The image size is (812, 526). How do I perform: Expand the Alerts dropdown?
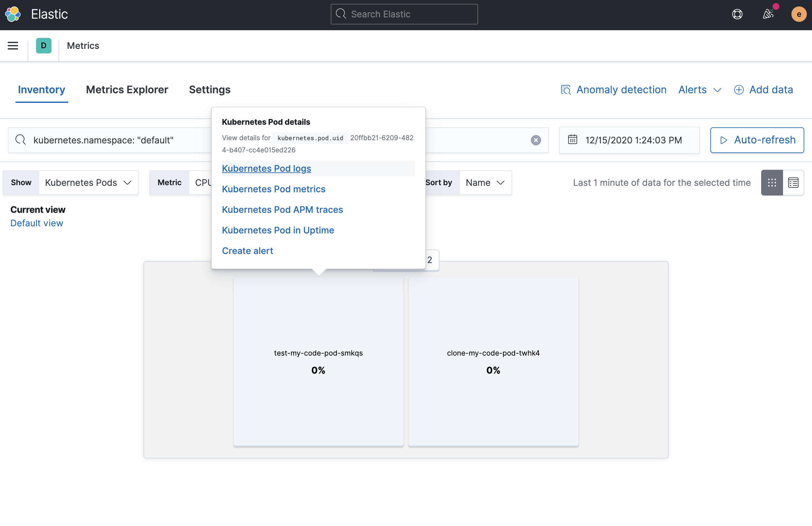[x=700, y=90]
